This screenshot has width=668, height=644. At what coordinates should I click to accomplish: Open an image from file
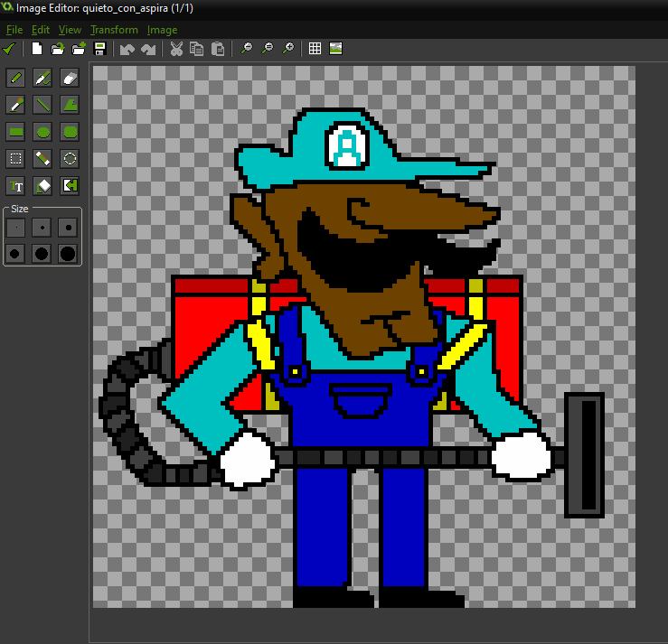[x=58, y=49]
